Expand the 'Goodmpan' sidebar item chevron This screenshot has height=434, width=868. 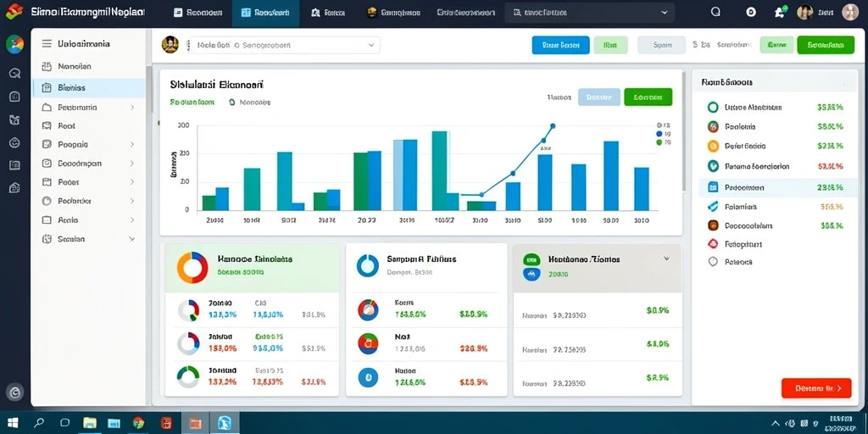click(131, 164)
